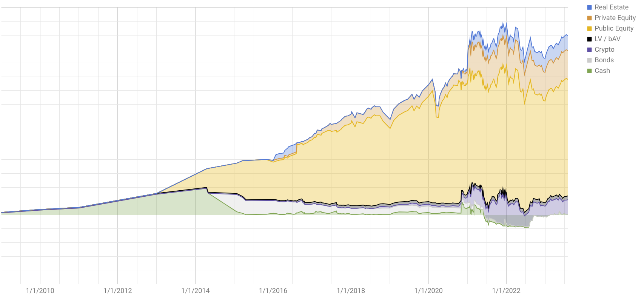Viewport: 644px width, 296px height.
Task: Click the gray Bonds legend swatch
Action: pyautogui.click(x=589, y=60)
